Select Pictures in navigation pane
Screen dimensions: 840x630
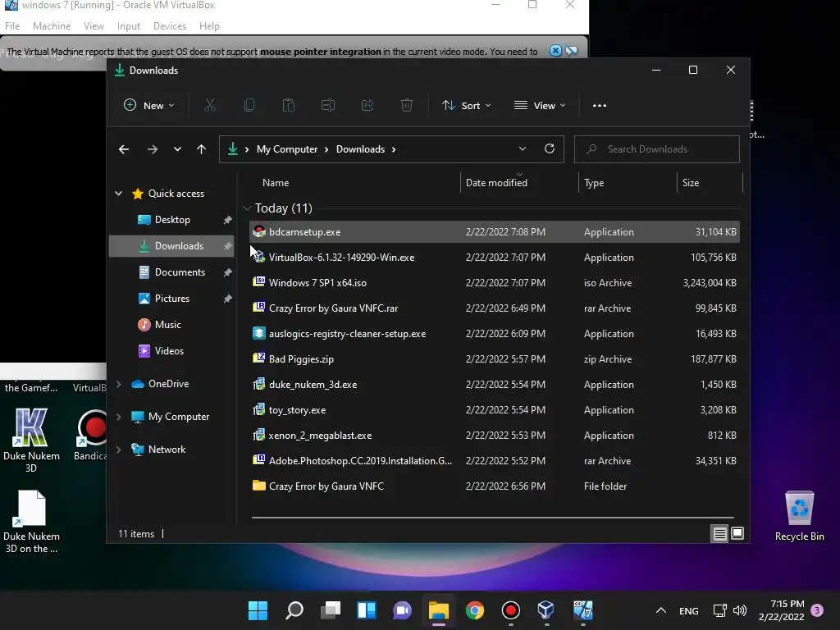tap(172, 299)
